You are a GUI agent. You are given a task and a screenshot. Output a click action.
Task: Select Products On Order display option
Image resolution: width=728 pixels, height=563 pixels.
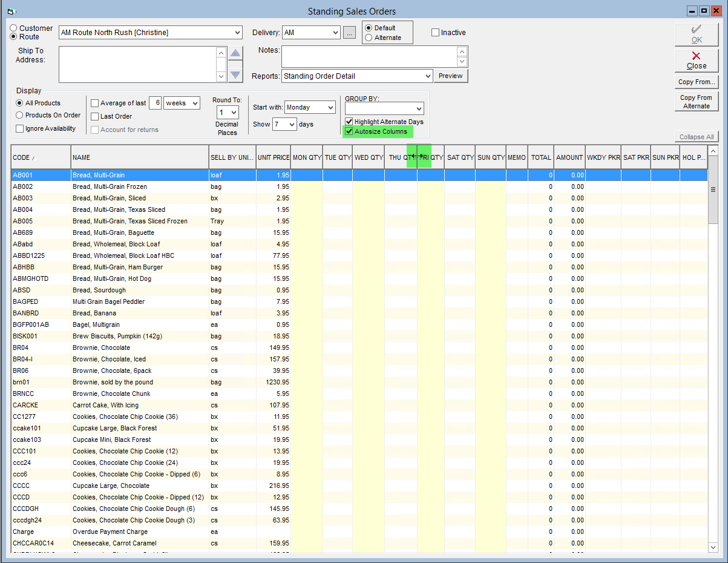pos(19,115)
